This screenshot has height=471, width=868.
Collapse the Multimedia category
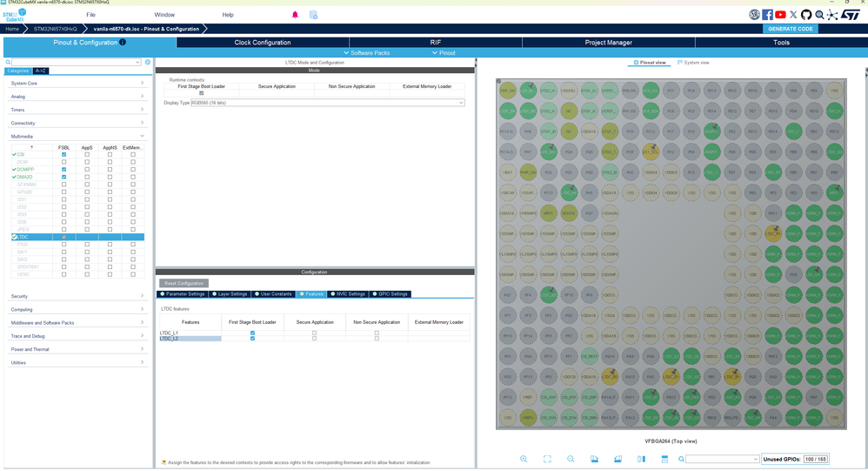click(77, 137)
